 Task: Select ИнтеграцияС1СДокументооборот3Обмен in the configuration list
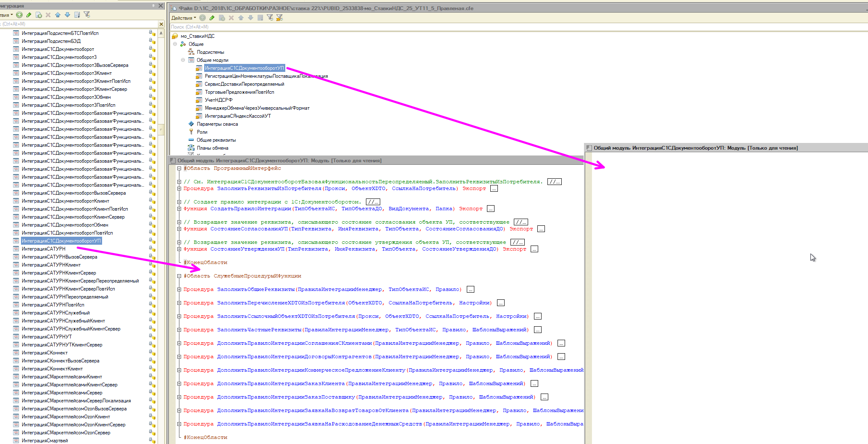pyautogui.click(x=66, y=97)
